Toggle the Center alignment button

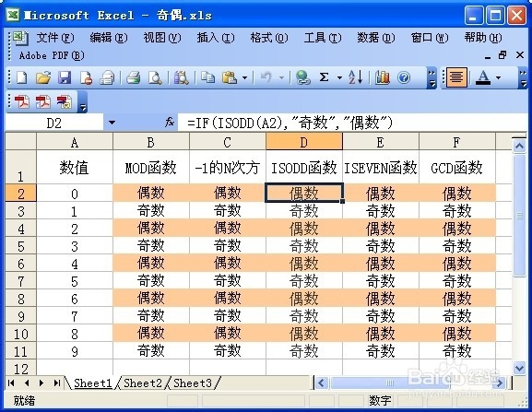(456, 77)
